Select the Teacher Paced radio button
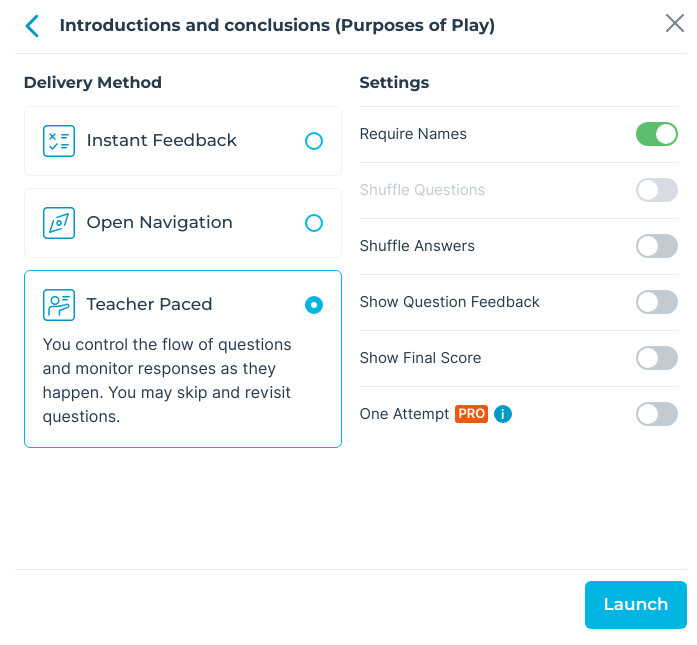 (314, 305)
